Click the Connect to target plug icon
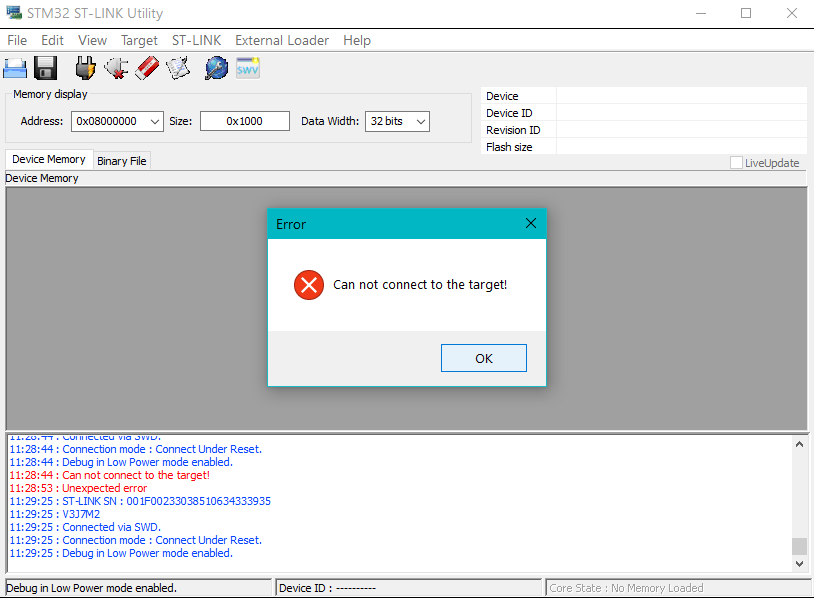Screen dimensions: 814x598 pos(85,68)
